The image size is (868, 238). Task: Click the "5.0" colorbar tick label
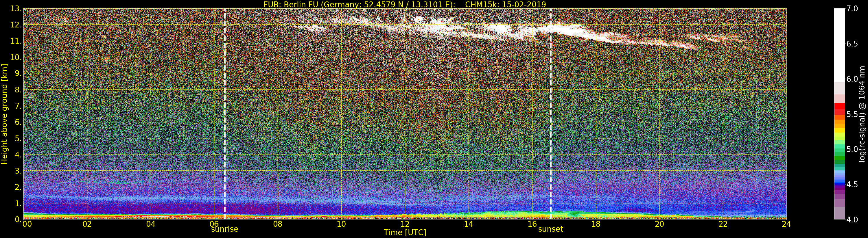(852, 149)
